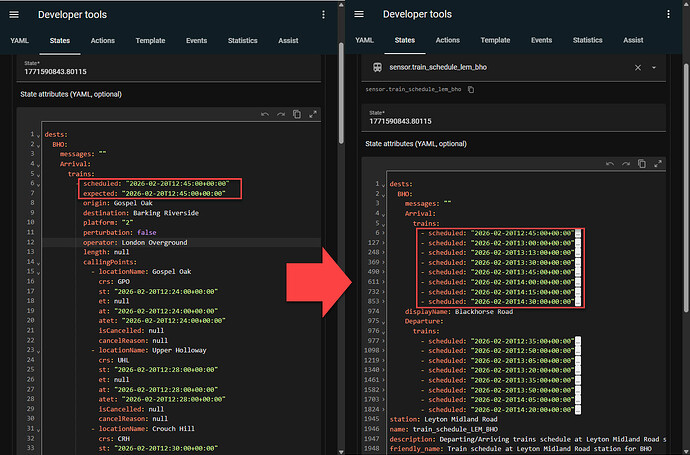
Task: Click the undo icon in left YAML editor
Action: 265,116
